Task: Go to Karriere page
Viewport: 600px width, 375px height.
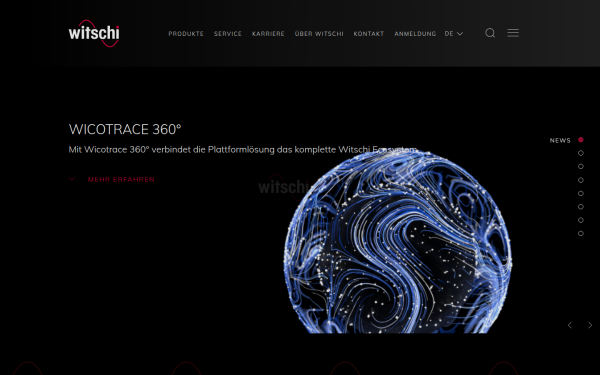Action: coord(268,34)
